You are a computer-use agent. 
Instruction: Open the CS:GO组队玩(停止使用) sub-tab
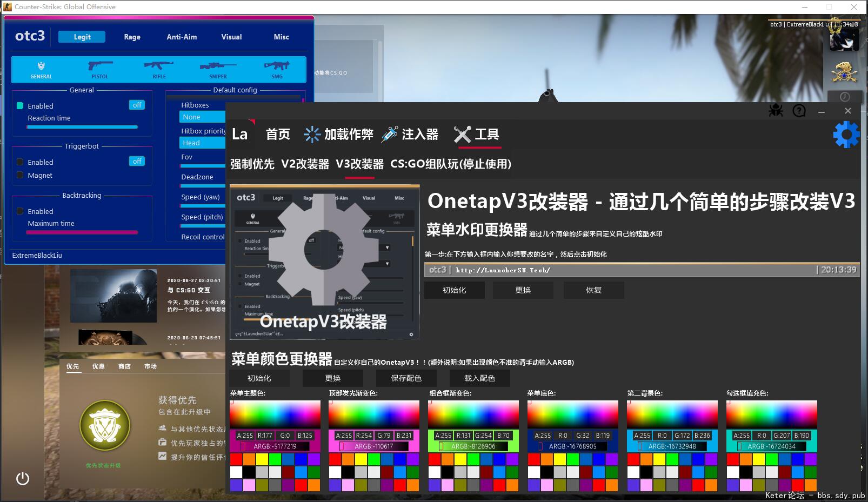click(x=451, y=164)
